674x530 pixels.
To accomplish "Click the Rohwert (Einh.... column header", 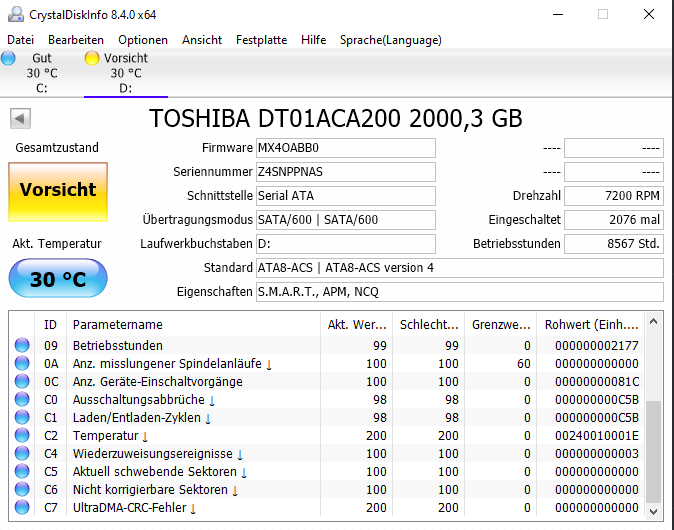I will (x=591, y=325).
